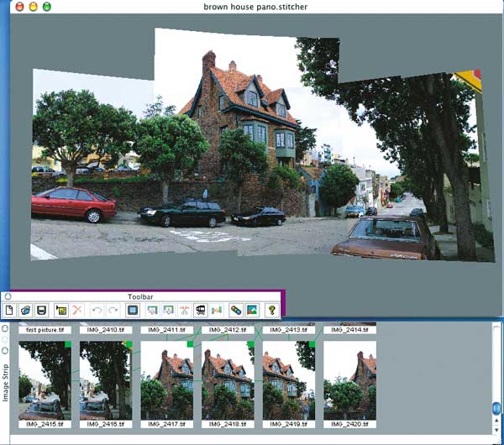
Task: Select the IMG_2419.tif thumbnail
Action: point(289,380)
